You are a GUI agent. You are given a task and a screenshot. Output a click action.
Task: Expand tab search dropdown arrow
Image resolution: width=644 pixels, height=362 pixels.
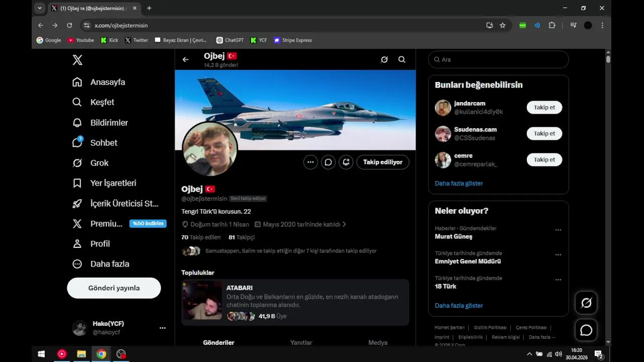[x=40, y=8]
